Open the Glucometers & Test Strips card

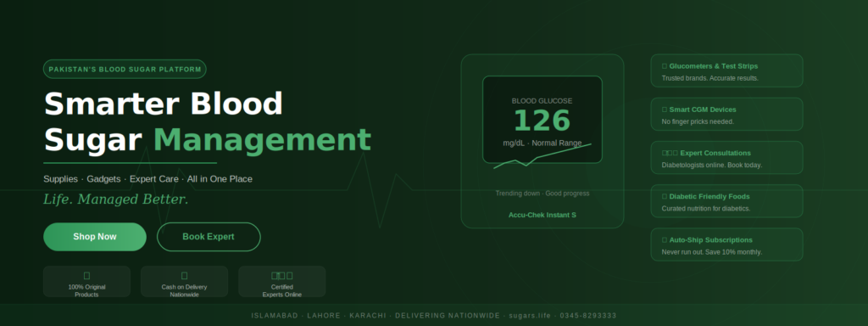pos(726,71)
